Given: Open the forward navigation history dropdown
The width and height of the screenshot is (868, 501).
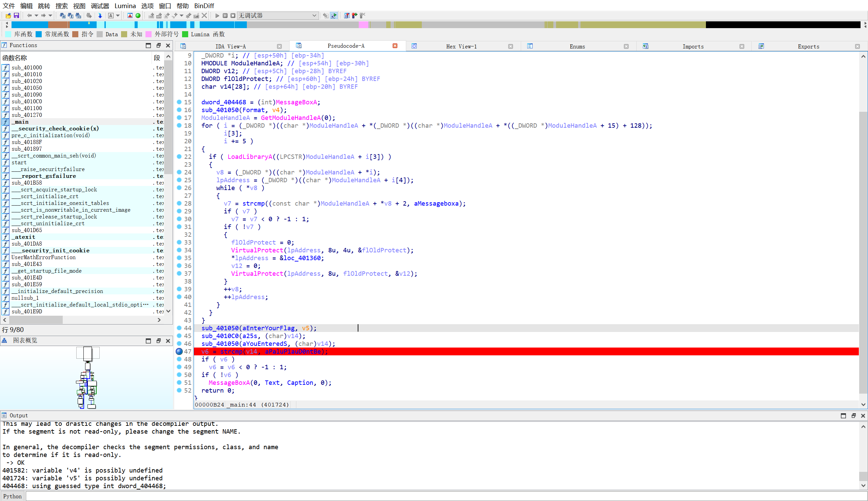Looking at the screenshot, I should [50, 16].
